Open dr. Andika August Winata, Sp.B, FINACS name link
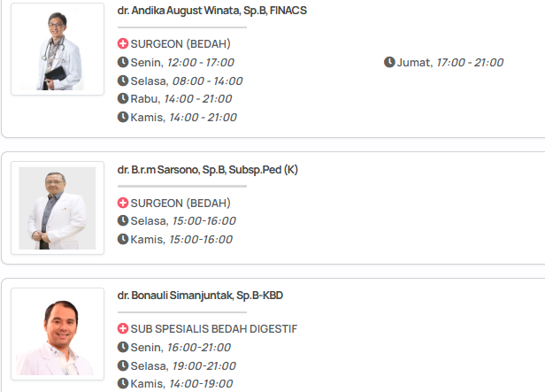The height and width of the screenshot is (392, 545). [212, 11]
